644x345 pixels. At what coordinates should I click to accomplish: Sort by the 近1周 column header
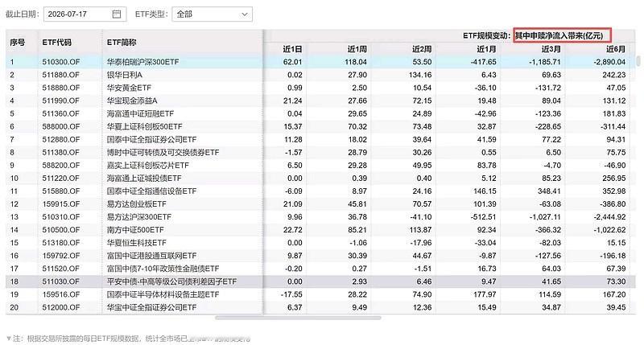pos(357,49)
